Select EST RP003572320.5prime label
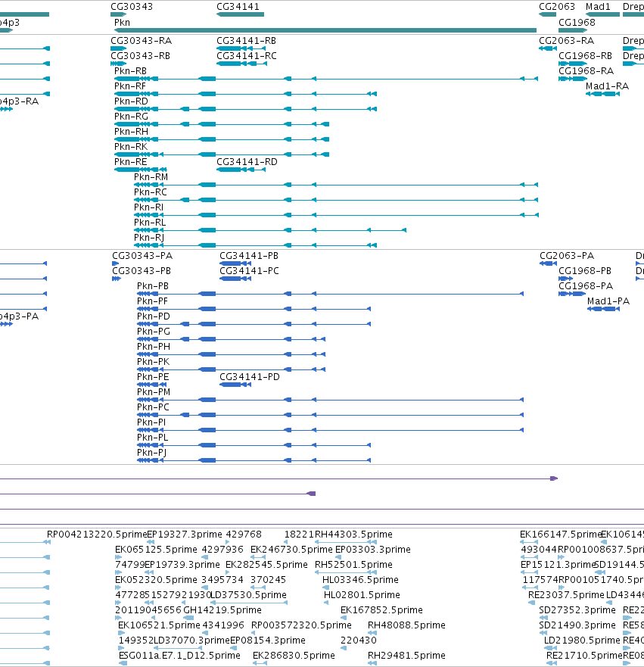 pyautogui.click(x=301, y=625)
